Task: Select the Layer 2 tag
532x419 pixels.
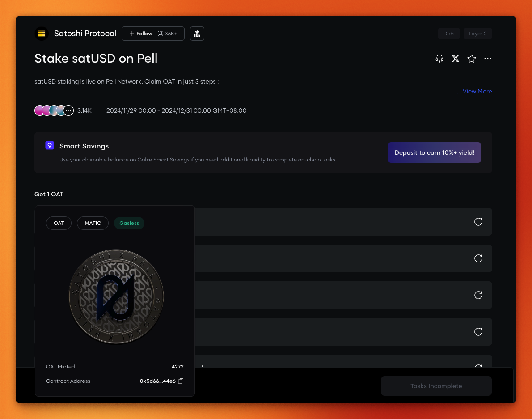Action: coord(478,34)
